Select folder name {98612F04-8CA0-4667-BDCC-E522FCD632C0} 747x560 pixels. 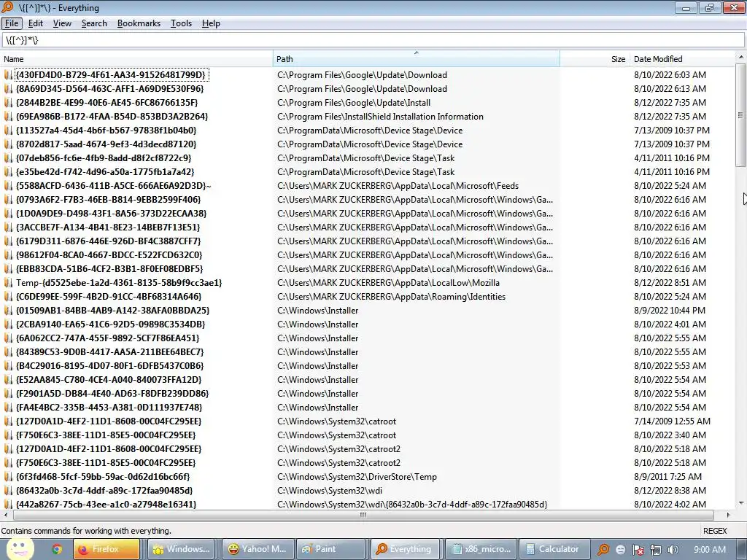(x=109, y=254)
